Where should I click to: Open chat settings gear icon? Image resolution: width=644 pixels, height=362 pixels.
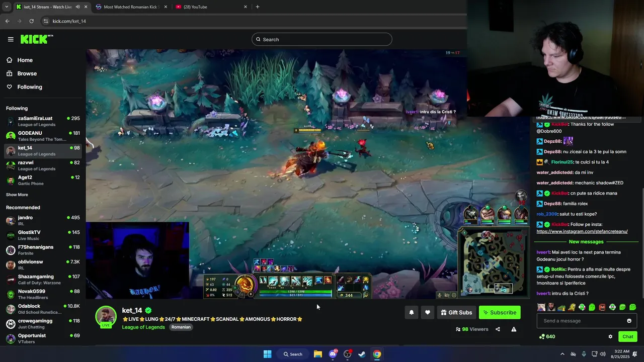click(610, 336)
